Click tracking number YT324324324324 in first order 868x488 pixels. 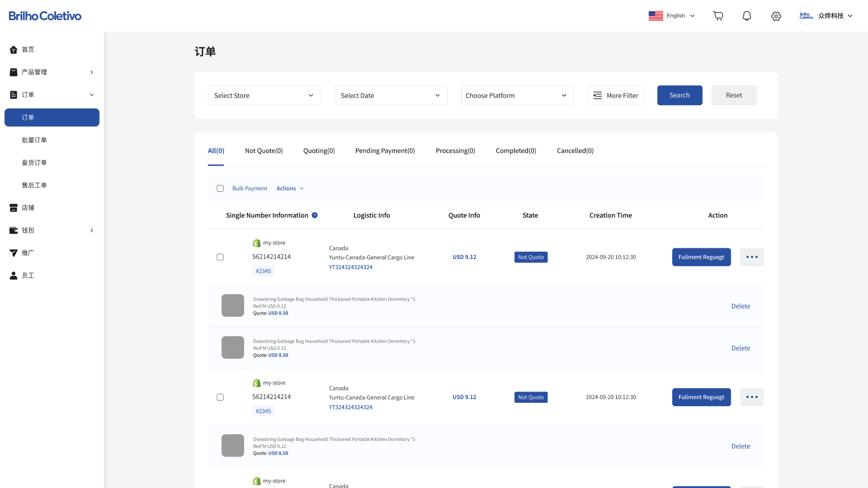pyautogui.click(x=350, y=267)
